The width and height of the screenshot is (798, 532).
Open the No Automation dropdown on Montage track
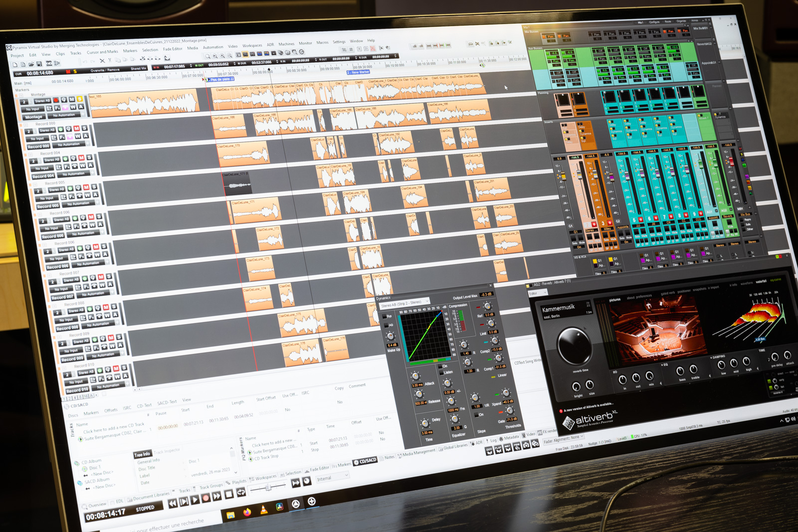[x=65, y=115]
